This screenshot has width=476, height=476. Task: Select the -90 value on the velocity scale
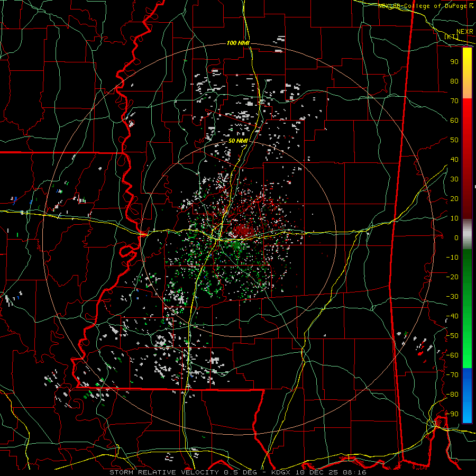click(x=452, y=414)
